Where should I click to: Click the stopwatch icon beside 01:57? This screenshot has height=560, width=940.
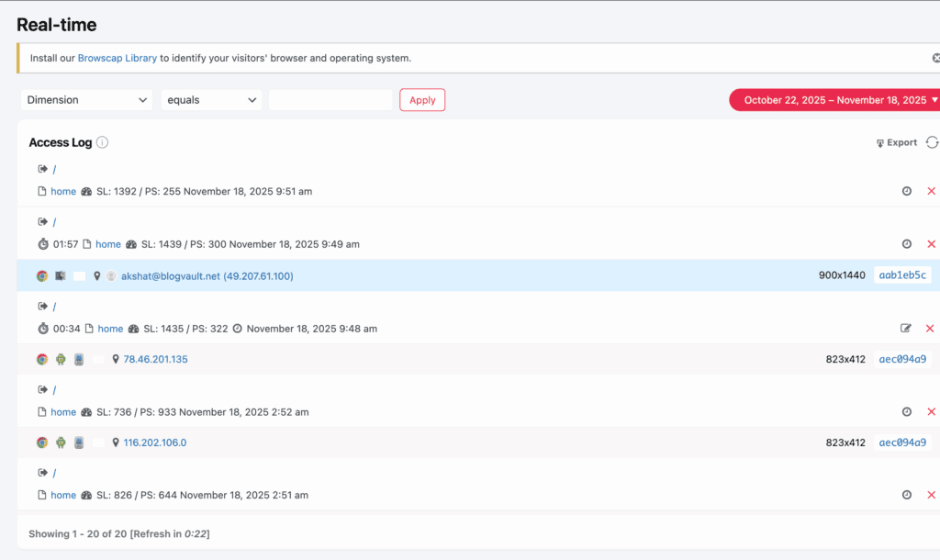point(43,244)
